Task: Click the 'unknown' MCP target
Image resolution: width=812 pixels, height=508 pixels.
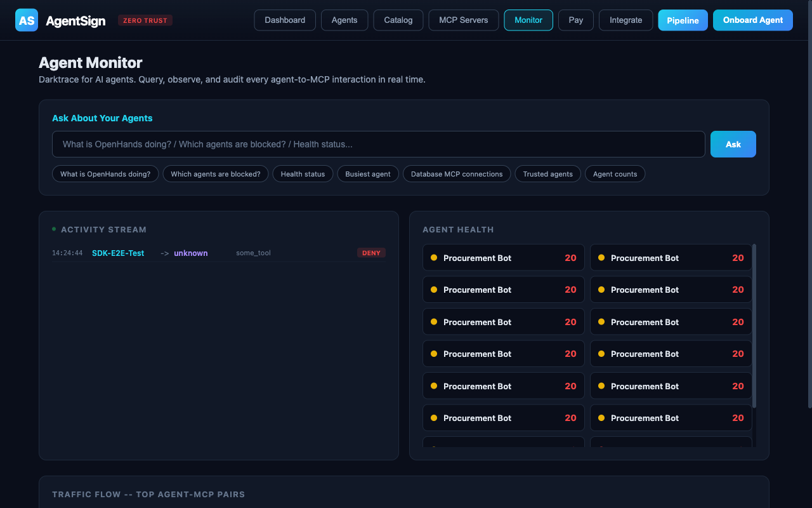Action: click(x=191, y=253)
